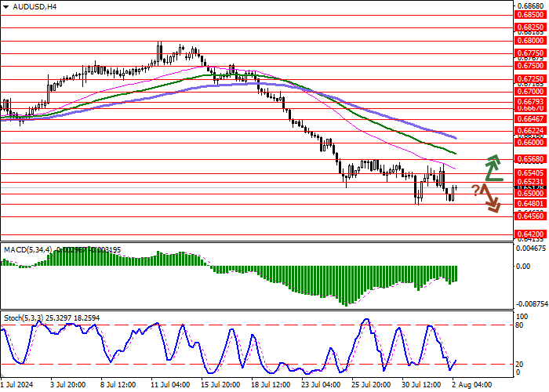Select the 0.66224 price level label
The height and width of the screenshot is (392, 549).
point(530,131)
